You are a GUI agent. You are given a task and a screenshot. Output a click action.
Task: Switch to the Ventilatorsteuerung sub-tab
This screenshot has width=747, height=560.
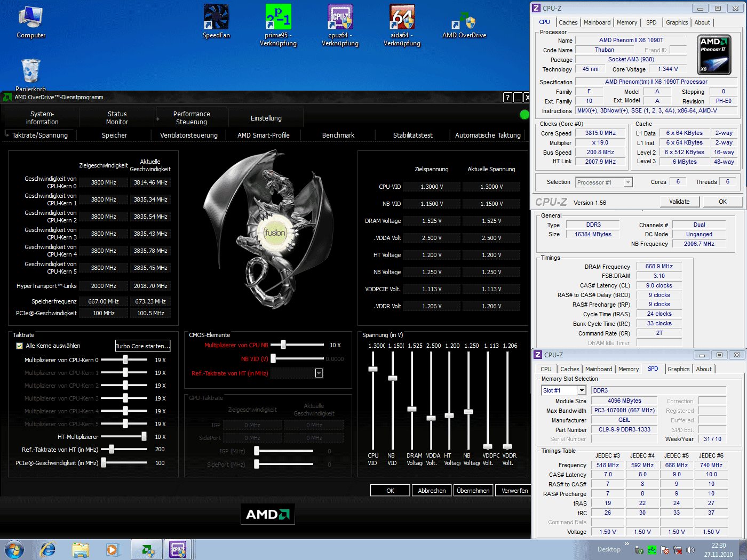189,135
